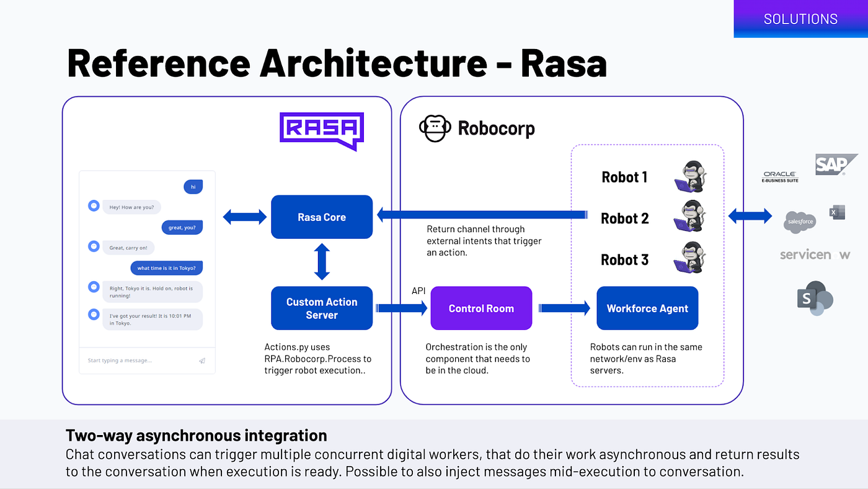Click the Workforce Agent box
The height and width of the screenshot is (489, 868).
tap(647, 308)
